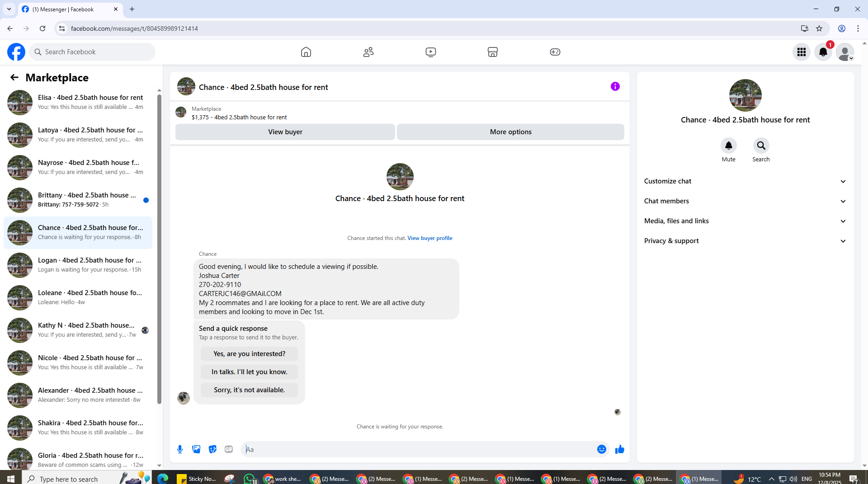Send a voice clip microphone icon

pos(180,449)
